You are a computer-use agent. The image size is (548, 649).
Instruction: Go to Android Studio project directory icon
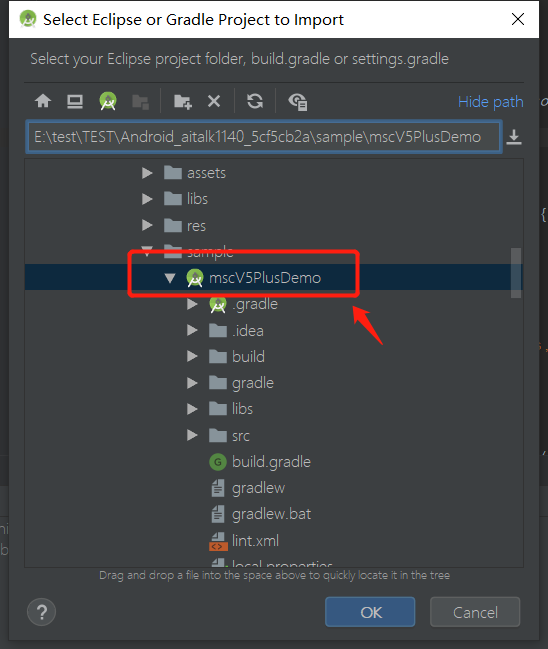pyautogui.click(x=108, y=101)
